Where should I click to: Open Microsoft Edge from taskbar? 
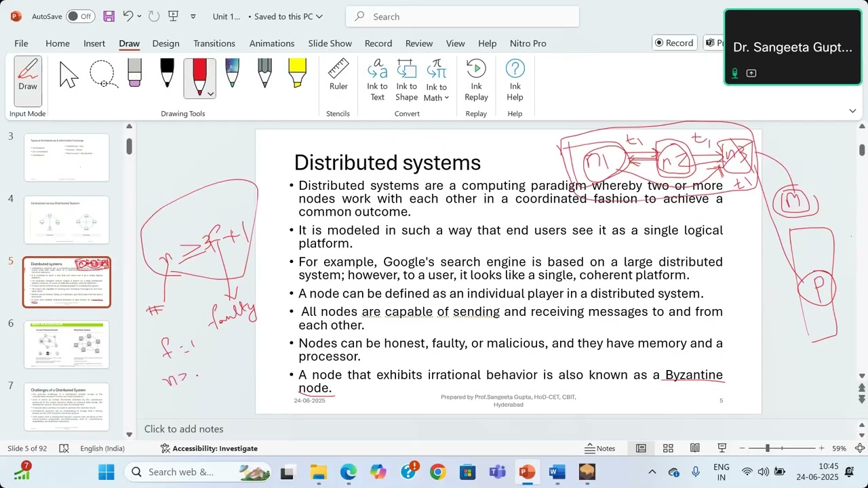348,472
